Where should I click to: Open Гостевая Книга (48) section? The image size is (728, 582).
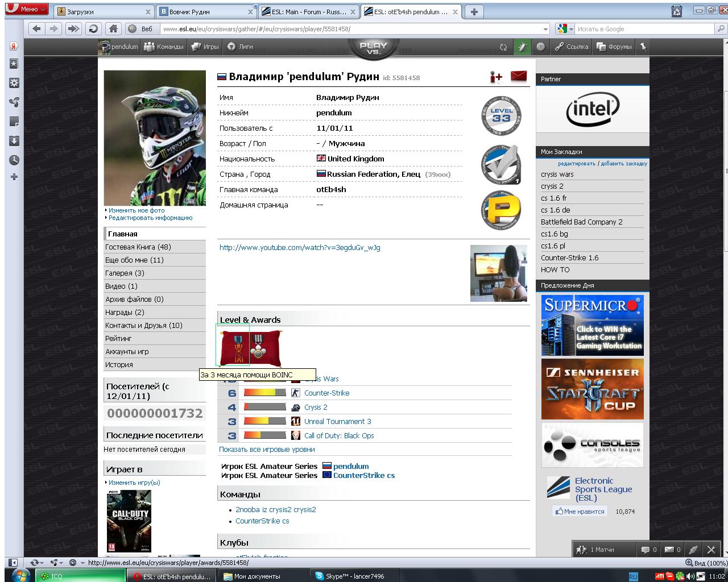click(155, 247)
